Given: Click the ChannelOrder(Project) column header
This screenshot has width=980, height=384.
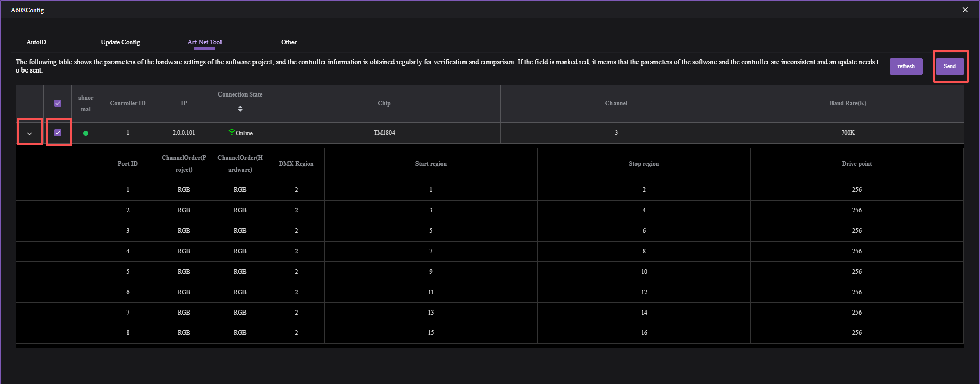Looking at the screenshot, I should click(184, 164).
